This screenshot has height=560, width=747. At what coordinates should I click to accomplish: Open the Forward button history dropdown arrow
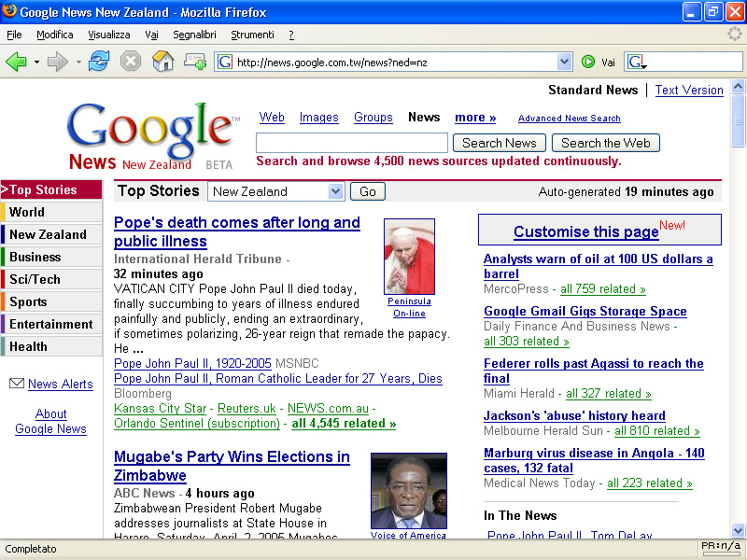pyautogui.click(x=78, y=62)
